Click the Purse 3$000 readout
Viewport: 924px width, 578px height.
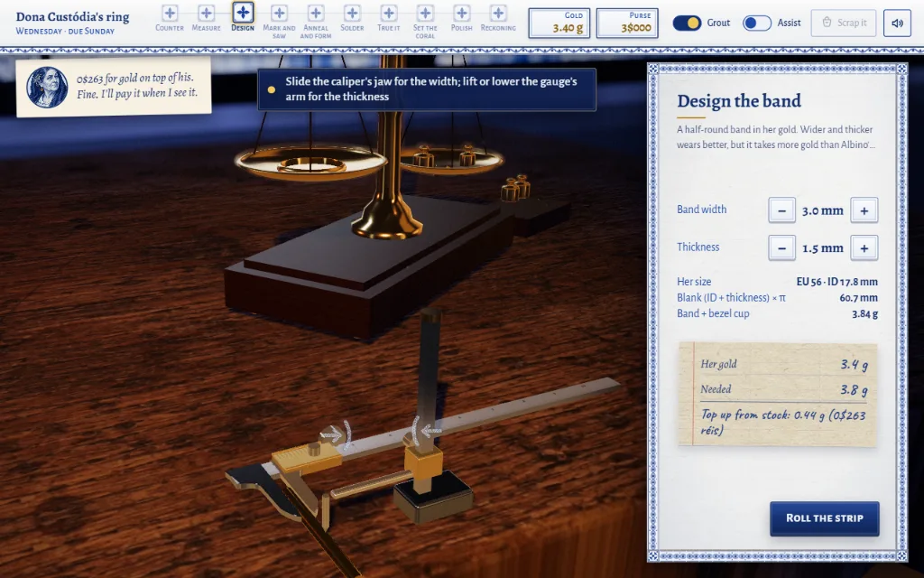[627, 23]
